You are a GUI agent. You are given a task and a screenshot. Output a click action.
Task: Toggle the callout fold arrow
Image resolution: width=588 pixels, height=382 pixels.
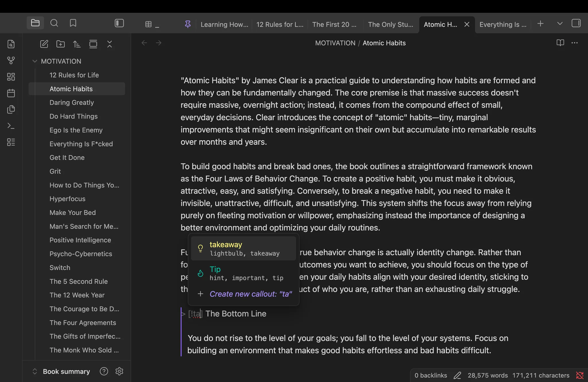tap(183, 314)
